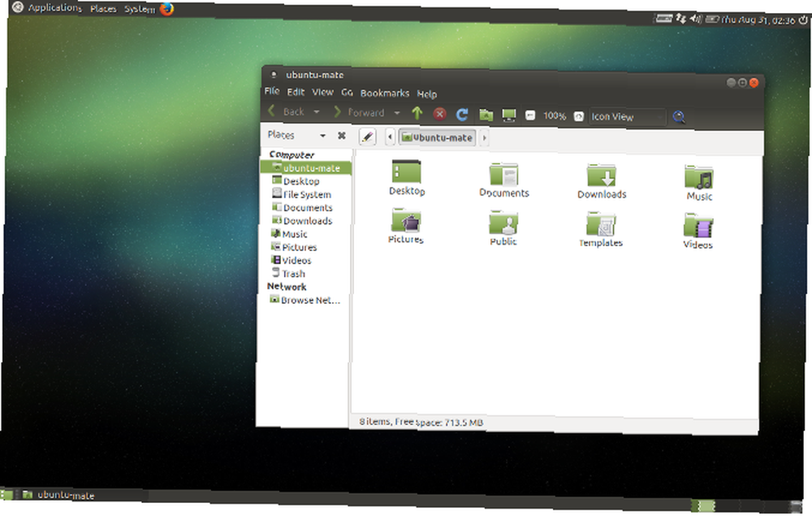Click the Back button
The height and width of the screenshot is (516, 812).
click(x=287, y=111)
